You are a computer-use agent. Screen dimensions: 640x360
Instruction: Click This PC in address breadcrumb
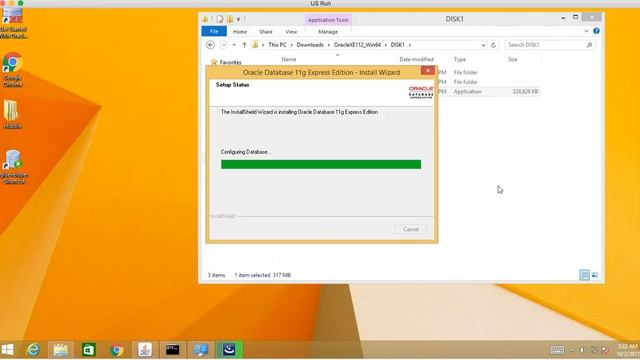(x=277, y=45)
